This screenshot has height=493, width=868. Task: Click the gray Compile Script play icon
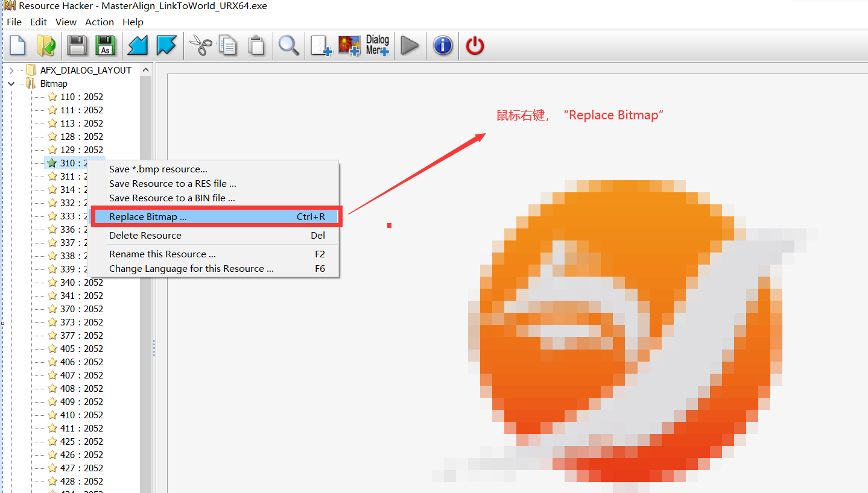pos(410,46)
